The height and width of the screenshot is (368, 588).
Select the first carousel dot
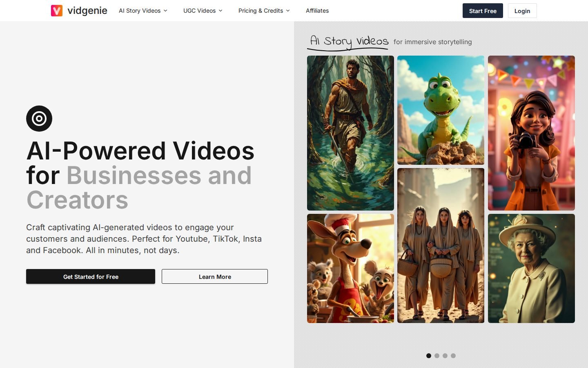pyautogui.click(x=429, y=356)
